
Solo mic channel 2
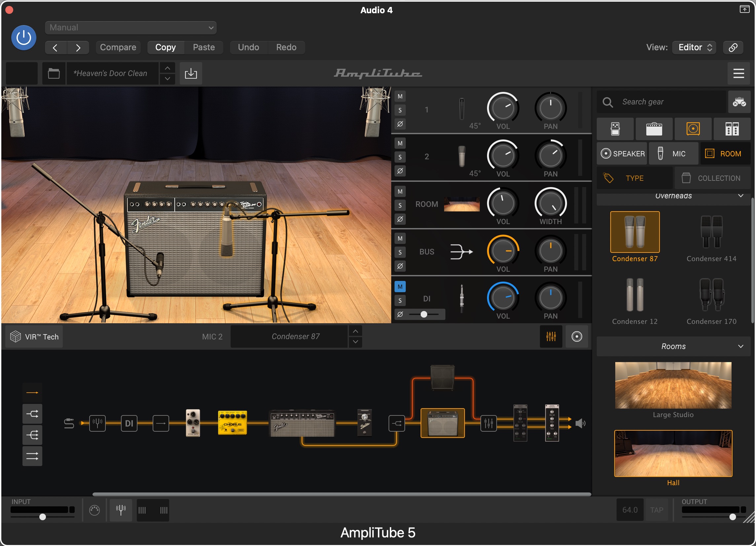tap(400, 157)
